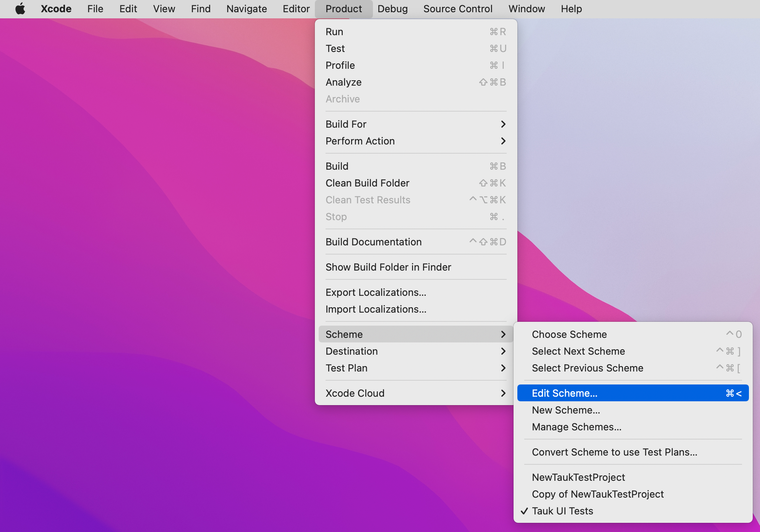Expand the Build For submenu

415,123
